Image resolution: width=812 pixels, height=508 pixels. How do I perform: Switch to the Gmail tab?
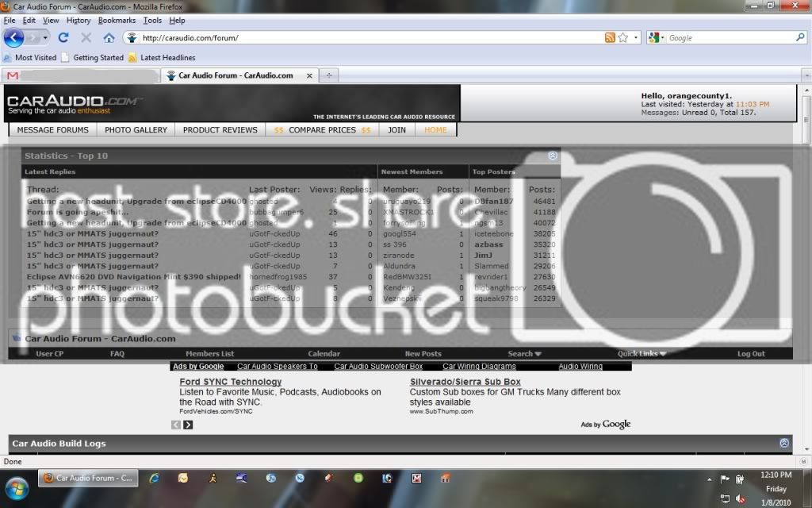click(x=80, y=75)
